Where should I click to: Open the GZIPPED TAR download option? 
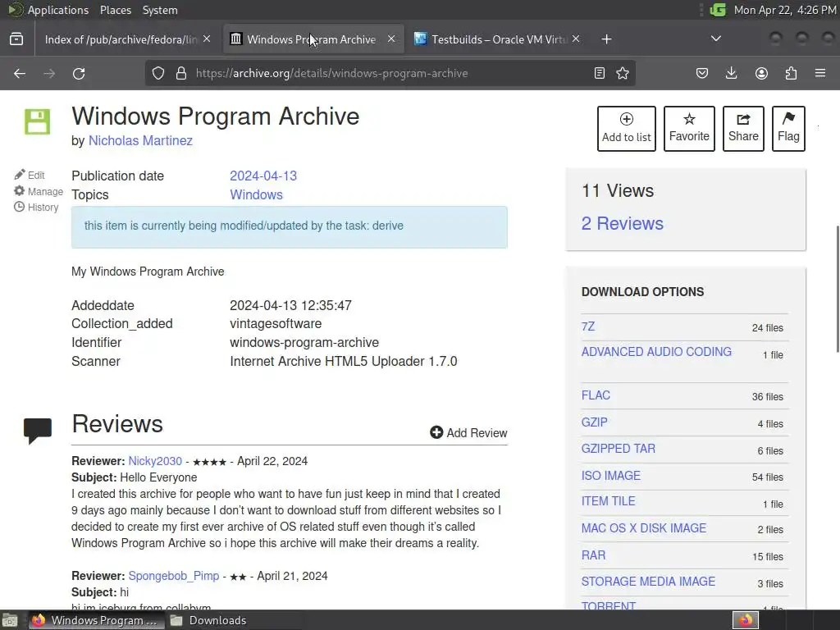[619, 449]
